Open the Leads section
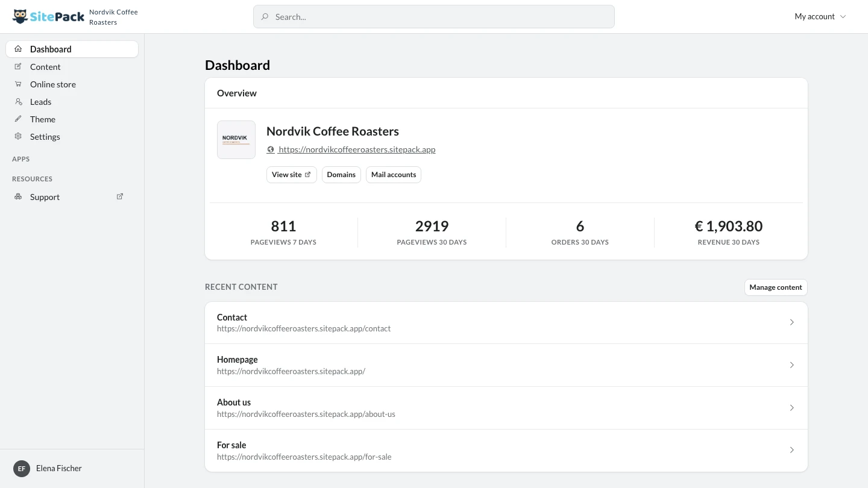The image size is (868, 488). pos(72,101)
